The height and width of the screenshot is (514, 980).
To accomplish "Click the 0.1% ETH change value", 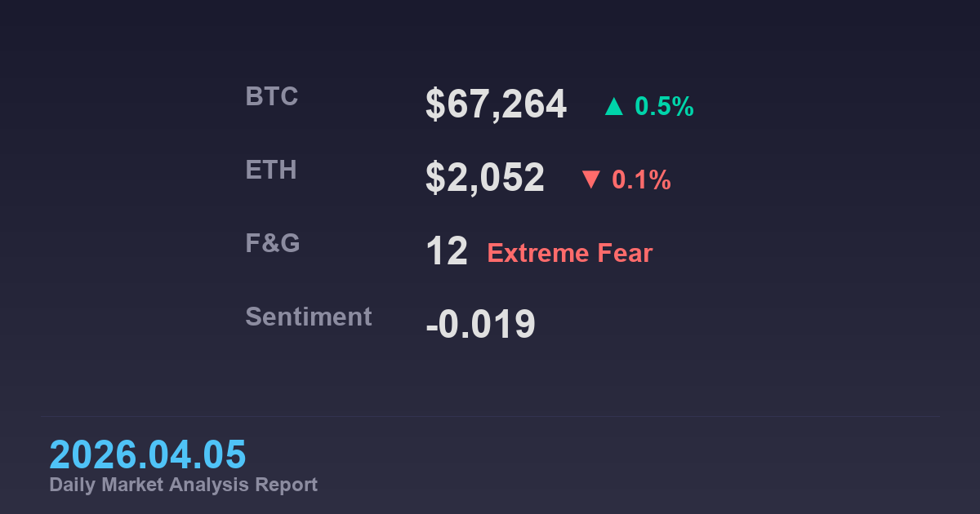I will 641,179.
